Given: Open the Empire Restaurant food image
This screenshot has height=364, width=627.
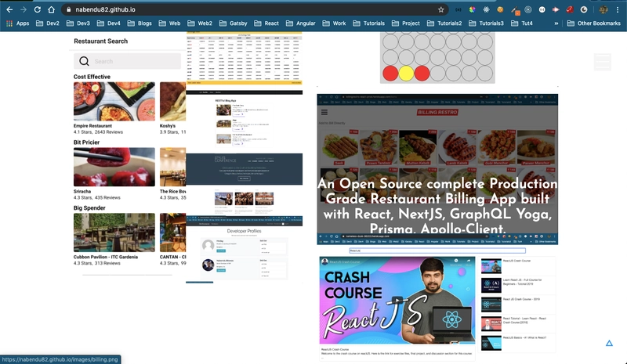Looking at the screenshot, I should point(114,102).
